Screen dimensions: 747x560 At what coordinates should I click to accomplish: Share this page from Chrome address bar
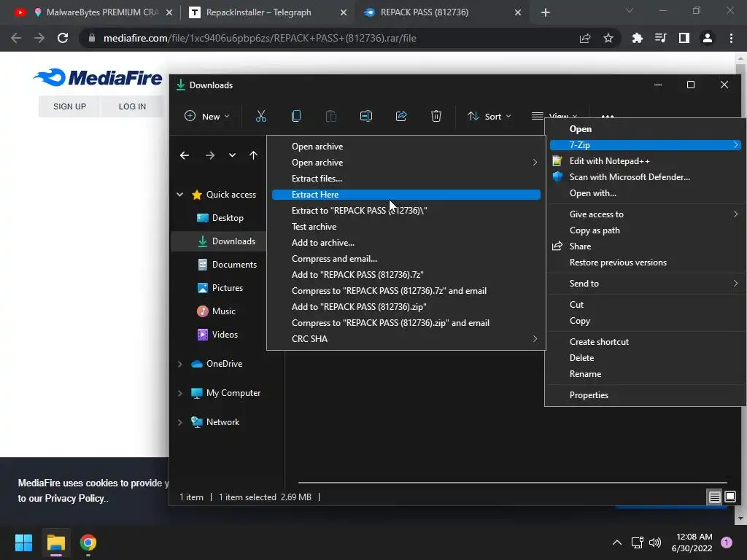pyautogui.click(x=584, y=38)
